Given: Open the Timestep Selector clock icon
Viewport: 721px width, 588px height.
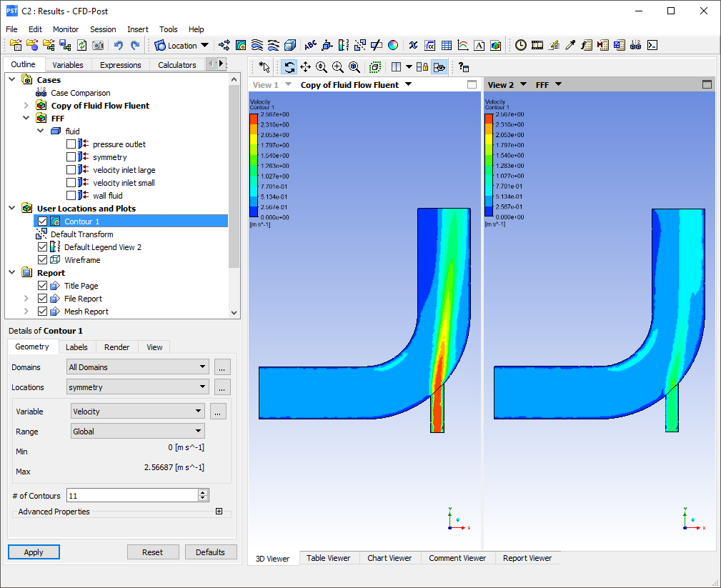Looking at the screenshot, I should pyautogui.click(x=520, y=45).
